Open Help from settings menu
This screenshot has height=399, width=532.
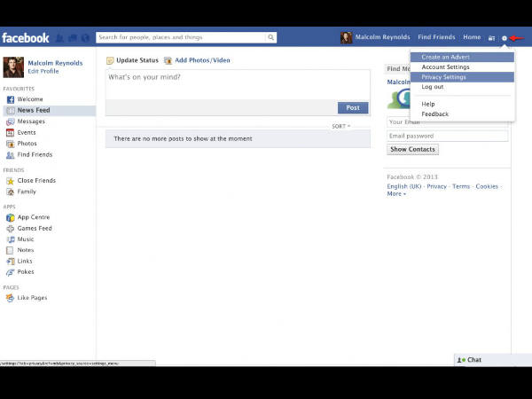(462, 104)
